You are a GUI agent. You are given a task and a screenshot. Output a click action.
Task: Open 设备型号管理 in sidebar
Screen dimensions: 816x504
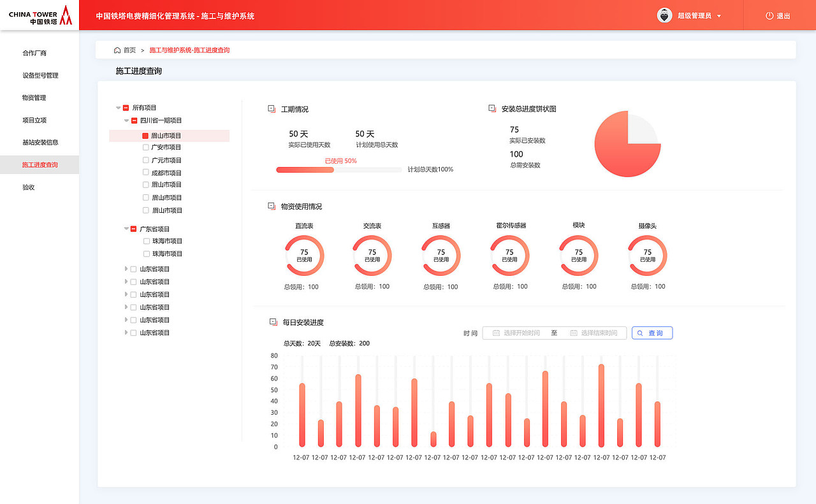coord(40,75)
